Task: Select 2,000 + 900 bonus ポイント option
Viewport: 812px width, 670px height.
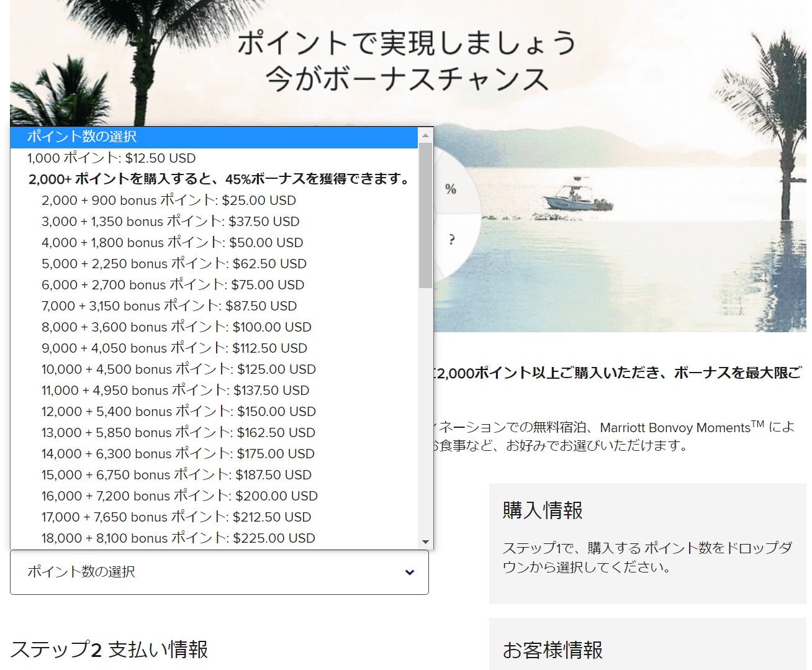Action: click(x=169, y=201)
